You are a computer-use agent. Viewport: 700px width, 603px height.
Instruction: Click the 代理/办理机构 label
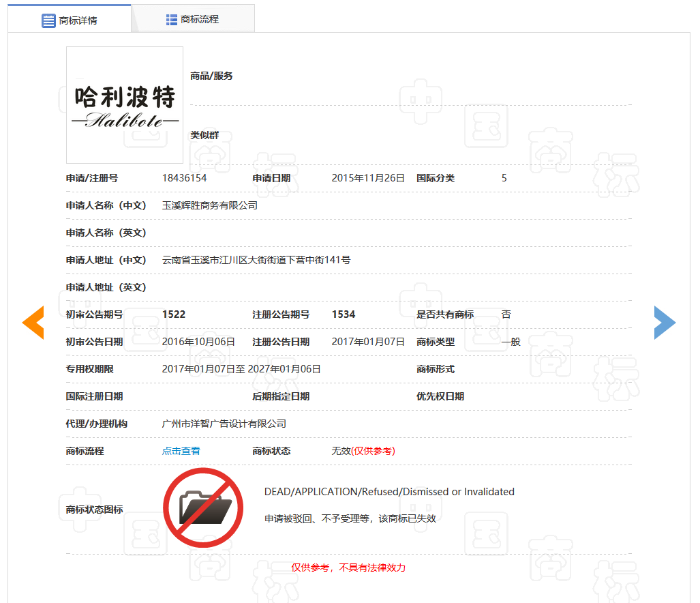pyautogui.click(x=96, y=424)
